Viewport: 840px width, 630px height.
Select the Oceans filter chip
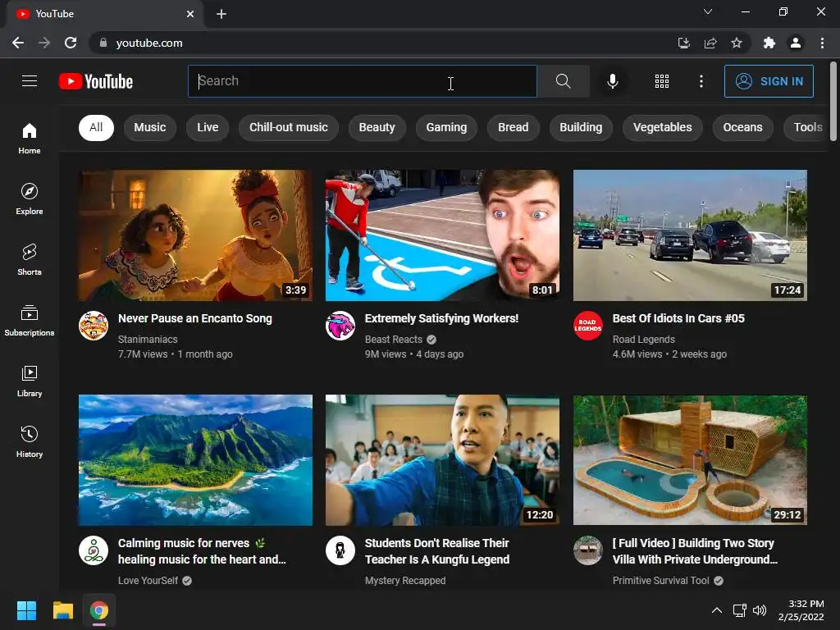pos(742,127)
